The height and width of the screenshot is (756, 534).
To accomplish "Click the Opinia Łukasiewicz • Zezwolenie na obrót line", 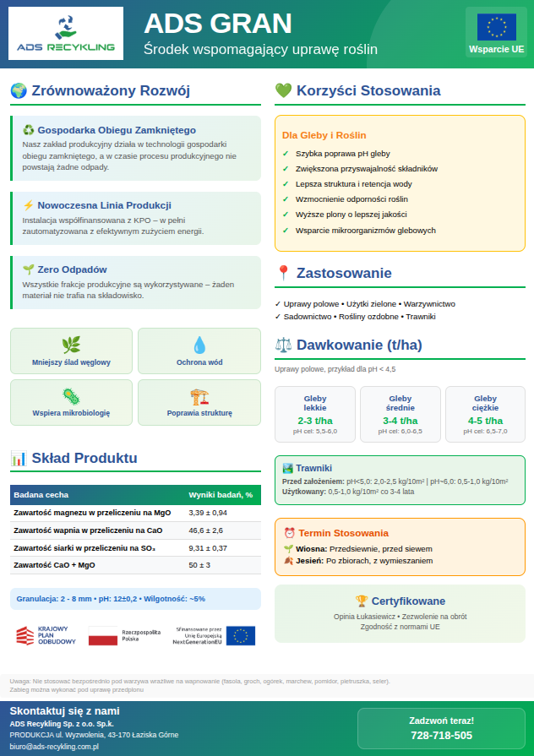I will (x=400, y=617).
